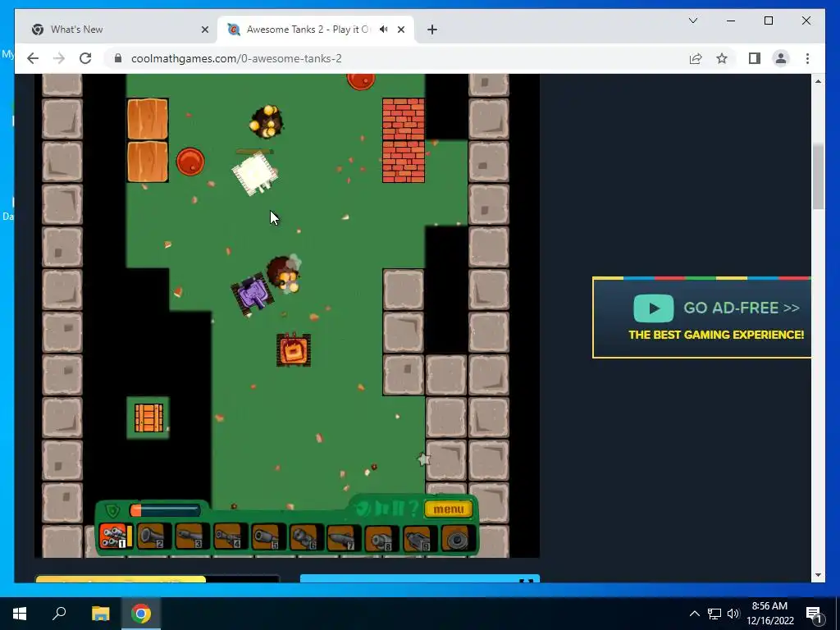Open the clock showing 8:56 AM

[x=769, y=614]
